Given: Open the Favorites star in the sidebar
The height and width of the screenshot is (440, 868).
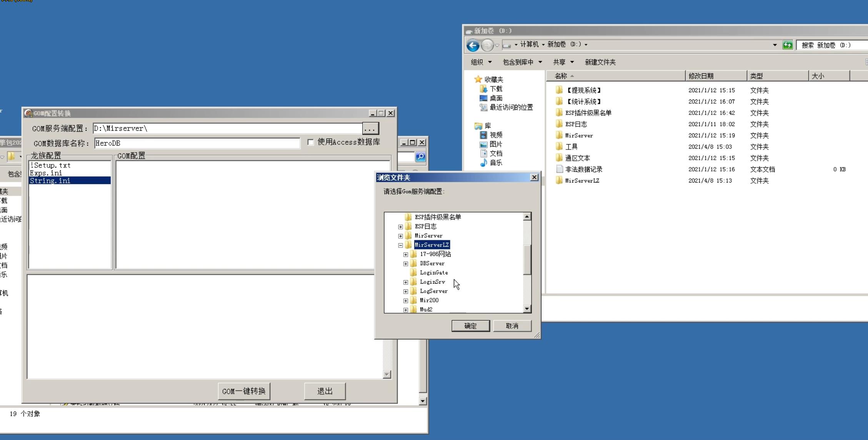Looking at the screenshot, I should click(x=478, y=79).
